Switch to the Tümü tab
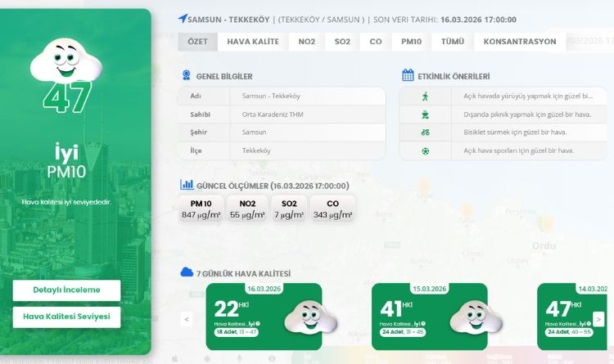The image size is (614, 364). point(453,42)
